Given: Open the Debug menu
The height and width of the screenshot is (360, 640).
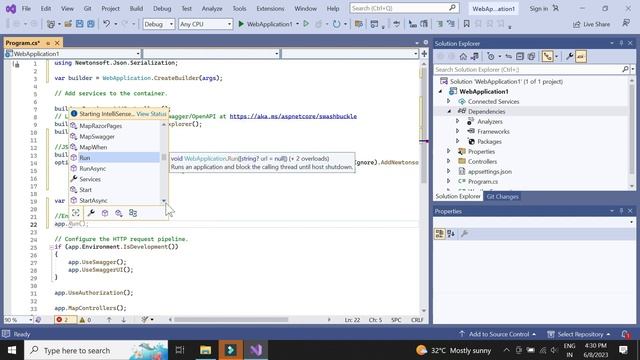Looking at the screenshot, I should coord(162,8).
